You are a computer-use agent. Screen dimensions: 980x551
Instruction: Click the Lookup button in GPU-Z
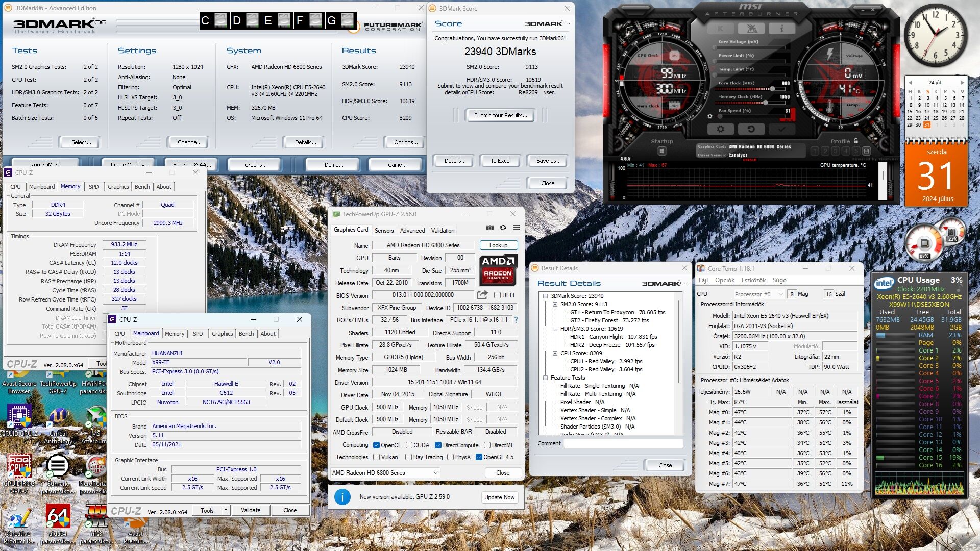pyautogui.click(x=499, y=245)
